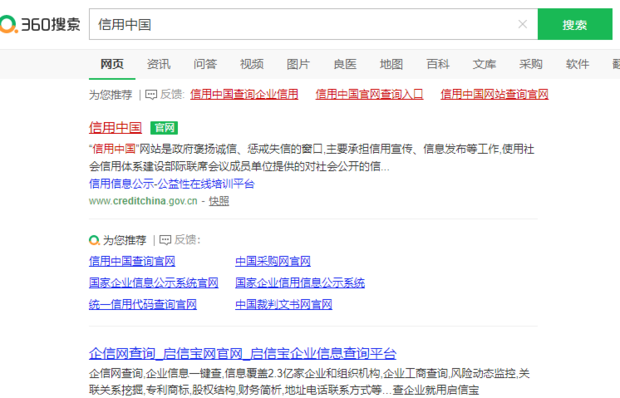Open related search 信用中国查询官网
This screenshot has height=398, width=620.
pos(132,261)
